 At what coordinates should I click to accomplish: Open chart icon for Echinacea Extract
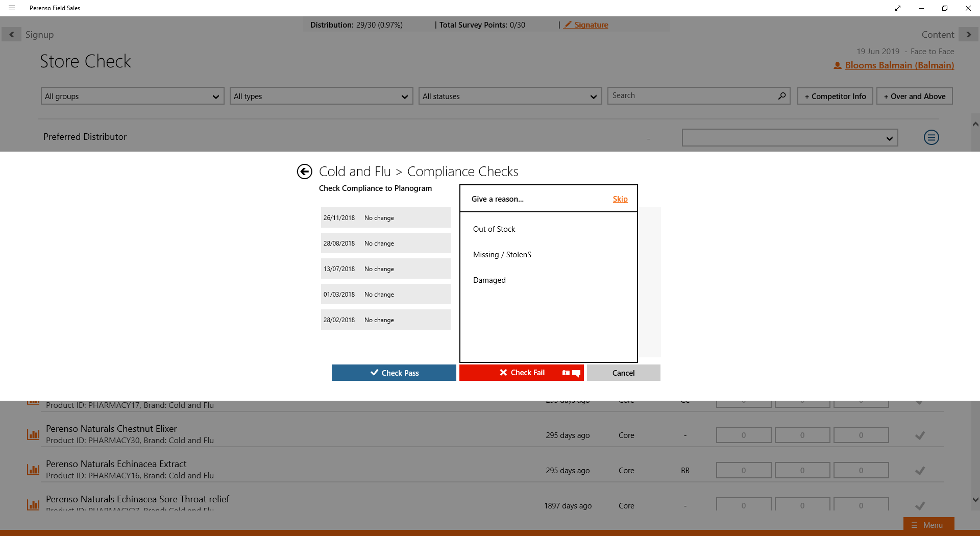(33, 470)
